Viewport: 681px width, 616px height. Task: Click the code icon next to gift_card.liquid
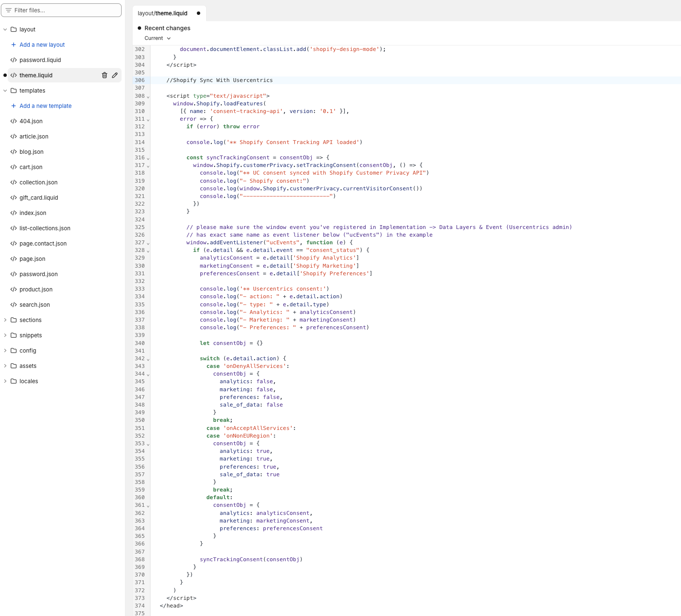[x=14, y=198]
